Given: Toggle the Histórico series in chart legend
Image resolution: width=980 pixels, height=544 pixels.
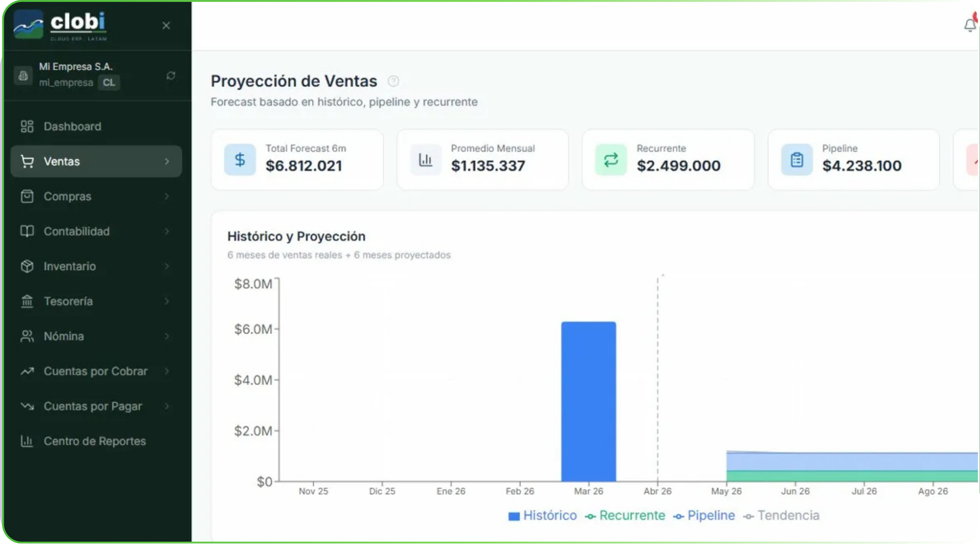Looking at the screenshot, I should click(x=542, y=515).
